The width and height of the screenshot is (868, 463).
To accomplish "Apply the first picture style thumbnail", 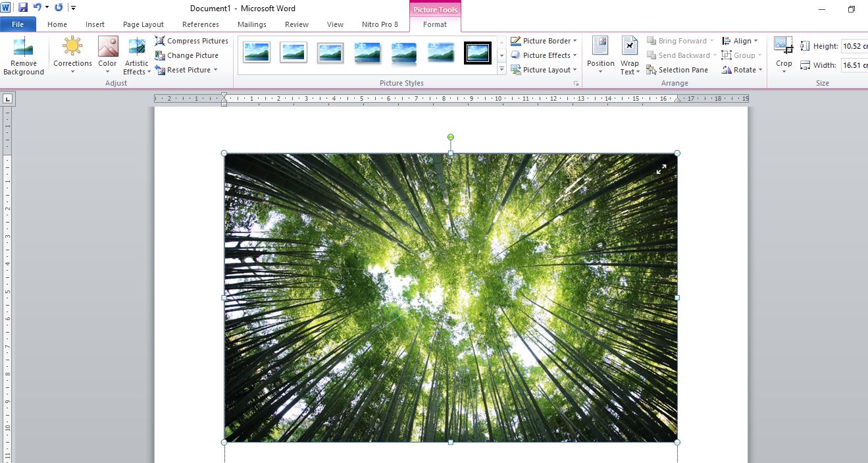I will click(257, 53).
